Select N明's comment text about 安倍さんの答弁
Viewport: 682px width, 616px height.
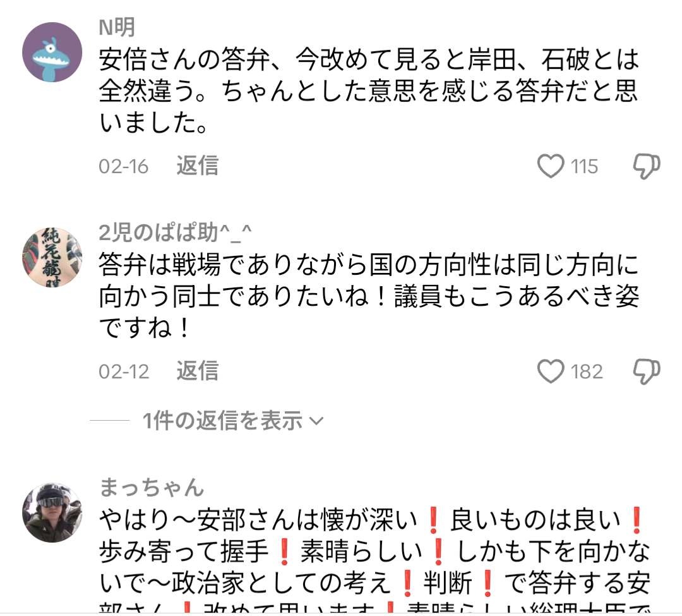coord(369,90)
